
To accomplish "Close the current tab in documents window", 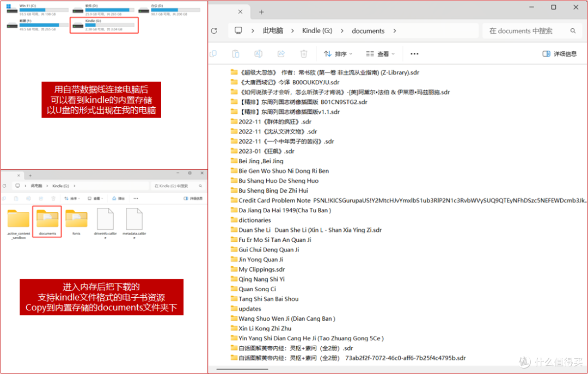I will (240, 11).
